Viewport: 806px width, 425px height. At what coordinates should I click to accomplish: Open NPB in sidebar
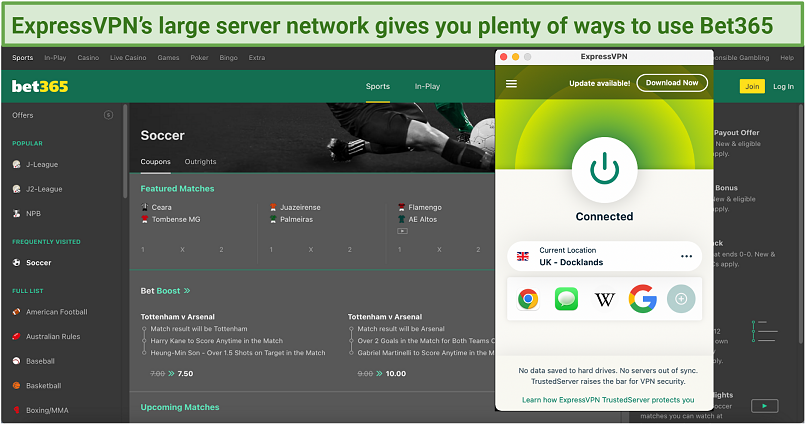point(33,213)
